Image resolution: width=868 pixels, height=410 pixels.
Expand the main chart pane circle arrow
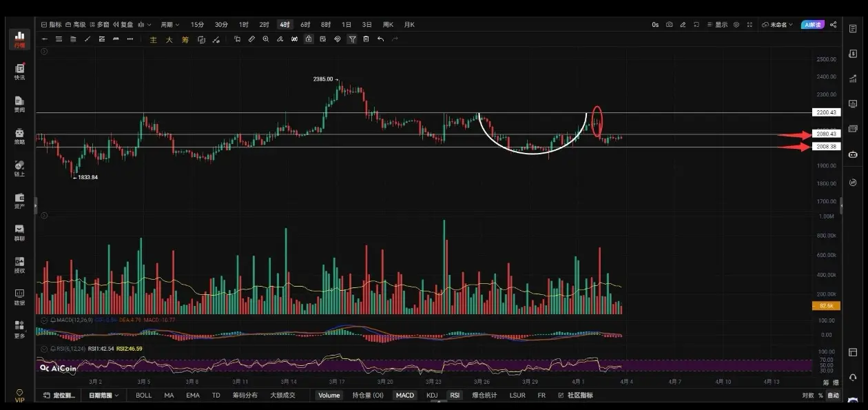point(45,51)
